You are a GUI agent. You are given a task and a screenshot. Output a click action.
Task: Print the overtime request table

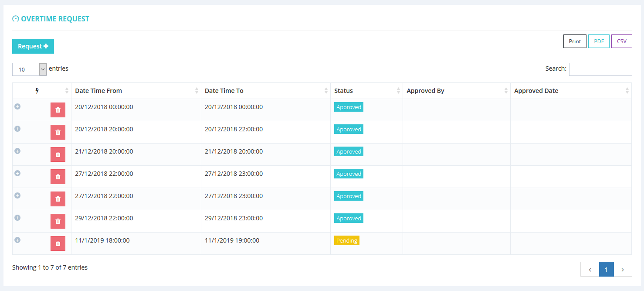click(x=575, y=41)
